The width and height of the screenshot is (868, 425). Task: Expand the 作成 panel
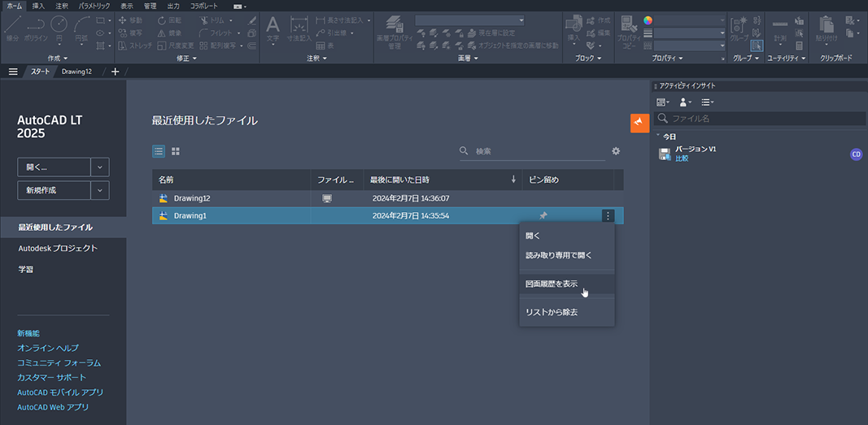click(58, 58)
